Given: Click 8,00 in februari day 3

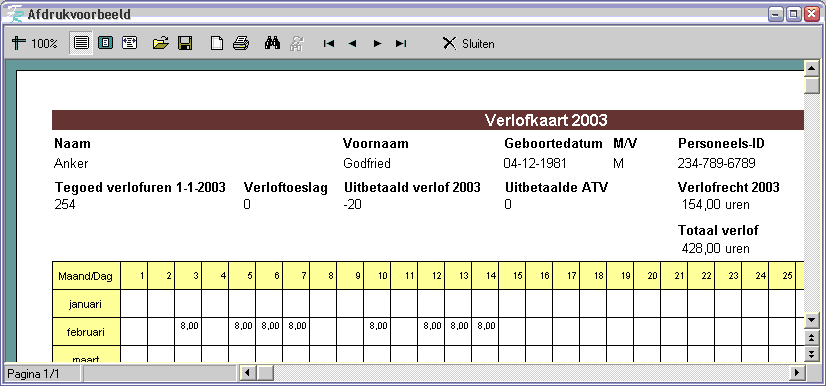Looking at the screenshot, I should point(189,326).
